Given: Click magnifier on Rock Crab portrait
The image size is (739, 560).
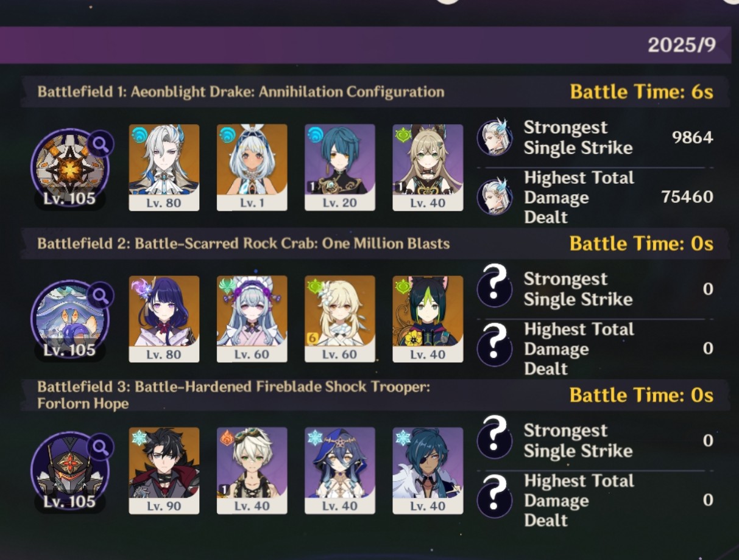Looking at the screenshot, I should pos(100,296).
